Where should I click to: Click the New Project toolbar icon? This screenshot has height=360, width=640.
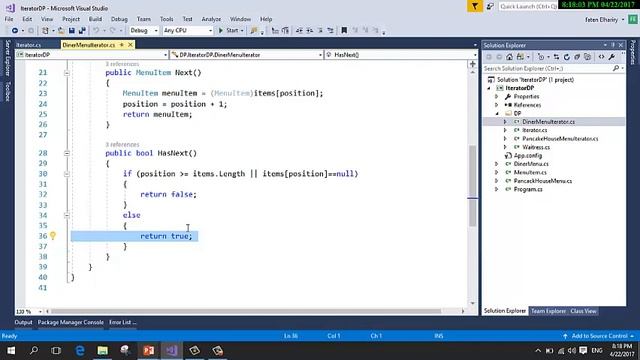point(45,31)
